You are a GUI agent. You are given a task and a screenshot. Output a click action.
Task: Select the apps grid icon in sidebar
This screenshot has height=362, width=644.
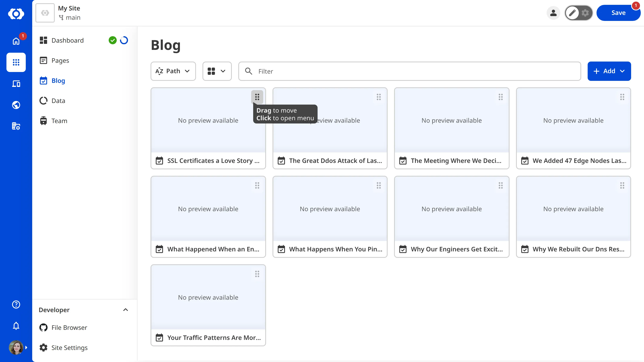[16, 62]
